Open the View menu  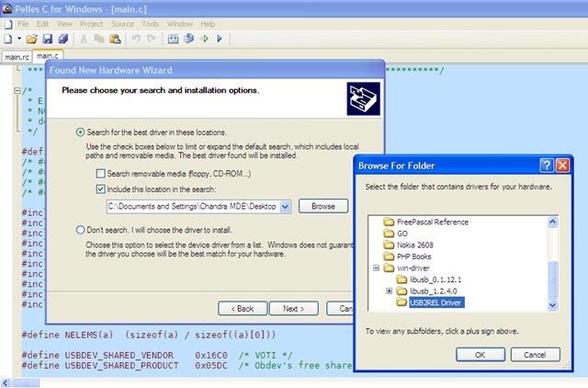[x=64, y=24]
